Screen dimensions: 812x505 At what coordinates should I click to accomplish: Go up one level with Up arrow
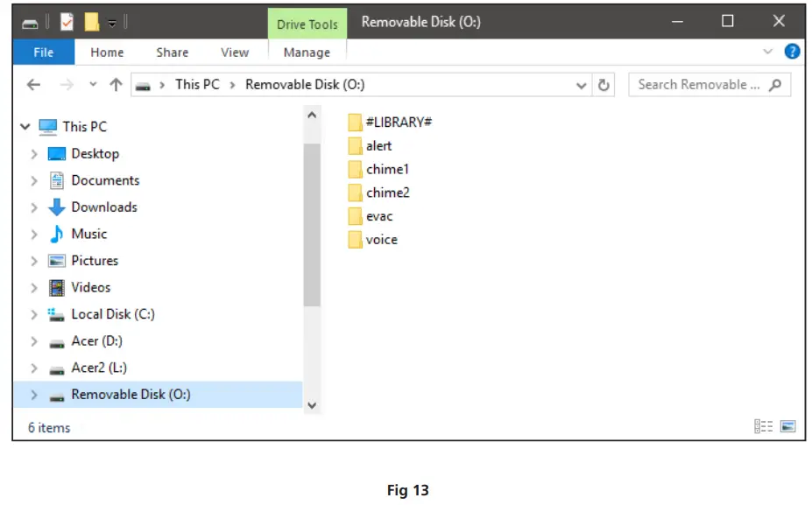(x=116, y=84)
